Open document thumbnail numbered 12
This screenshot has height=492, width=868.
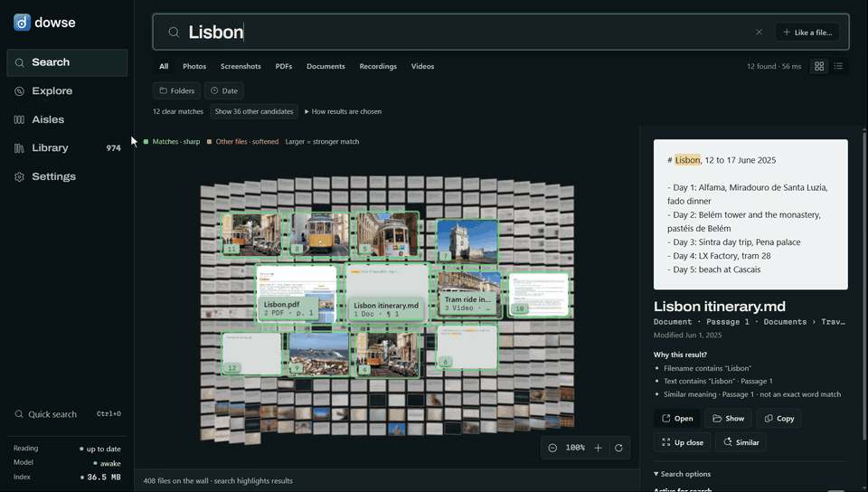(252, 355)
